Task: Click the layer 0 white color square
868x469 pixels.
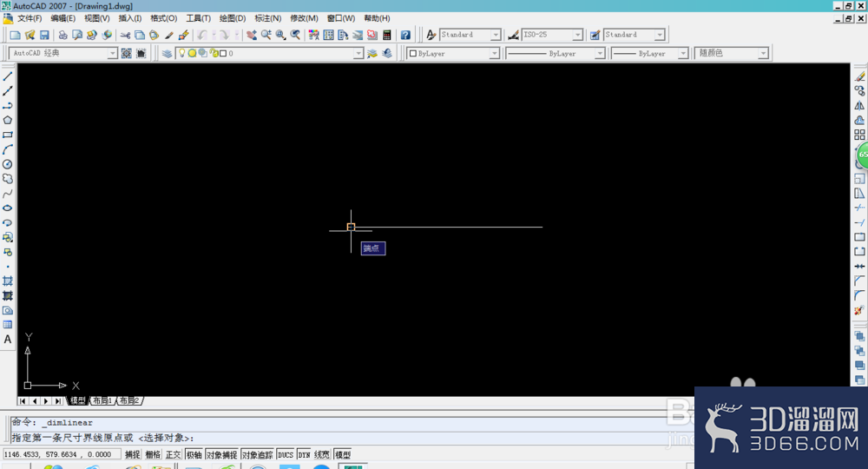Action: (222, 54)
